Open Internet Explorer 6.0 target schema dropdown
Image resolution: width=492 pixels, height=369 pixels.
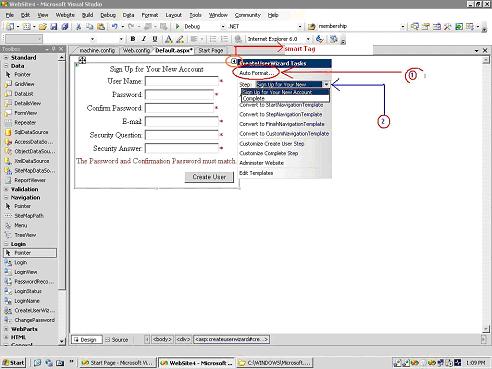[308, 39]
